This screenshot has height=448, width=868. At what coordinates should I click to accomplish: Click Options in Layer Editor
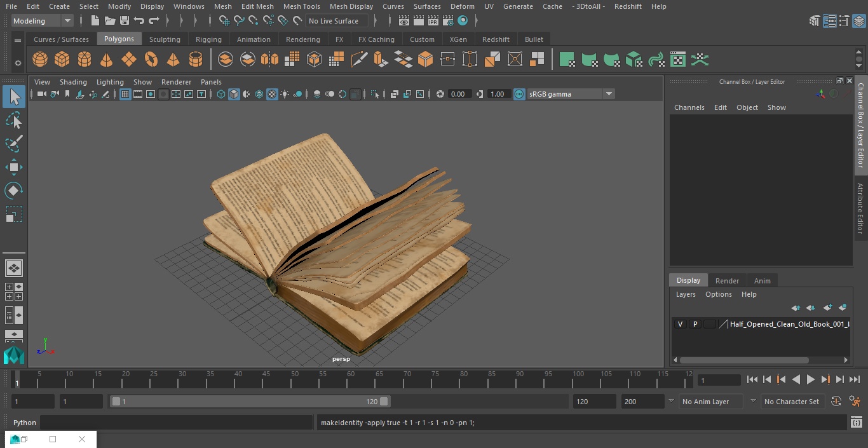click(x=719, y=294)
